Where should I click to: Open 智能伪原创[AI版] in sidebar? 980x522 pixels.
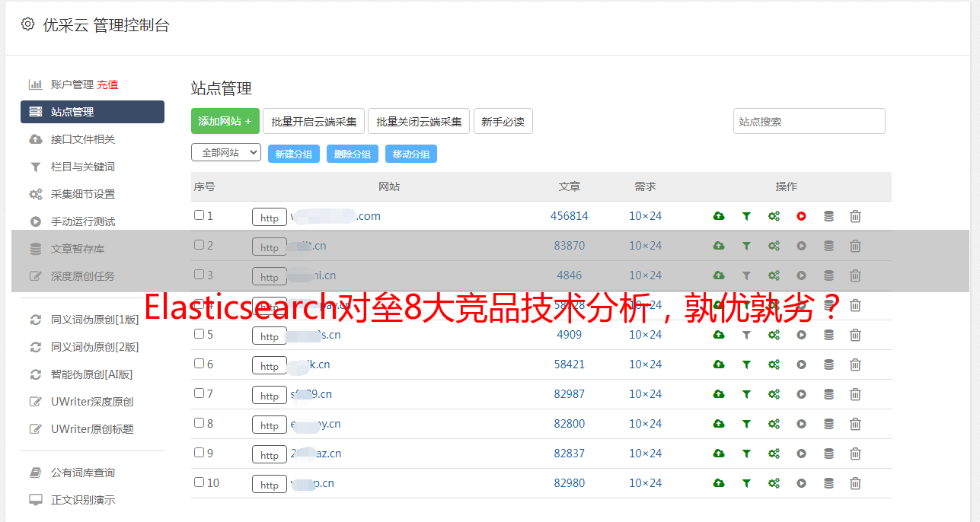pyautogui.click(x=92, y=374)
